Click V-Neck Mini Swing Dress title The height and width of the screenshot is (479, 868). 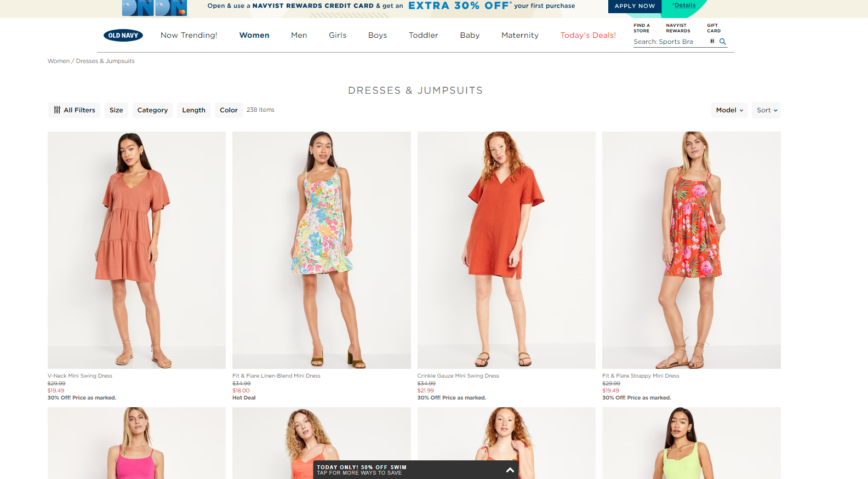pos(80,376)
